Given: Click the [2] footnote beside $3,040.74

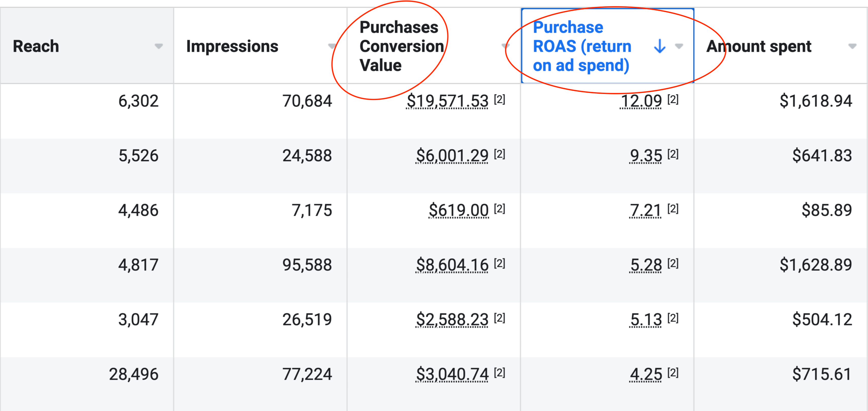Looking at the screenshot, I should pos(499,373).
